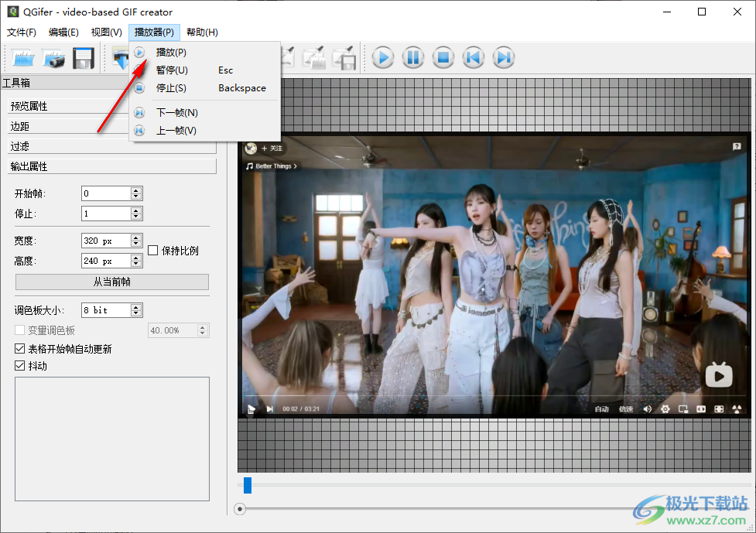Click the round Pause button in the toolbar
The image size is (756, 533).
(x=413, y=58)
